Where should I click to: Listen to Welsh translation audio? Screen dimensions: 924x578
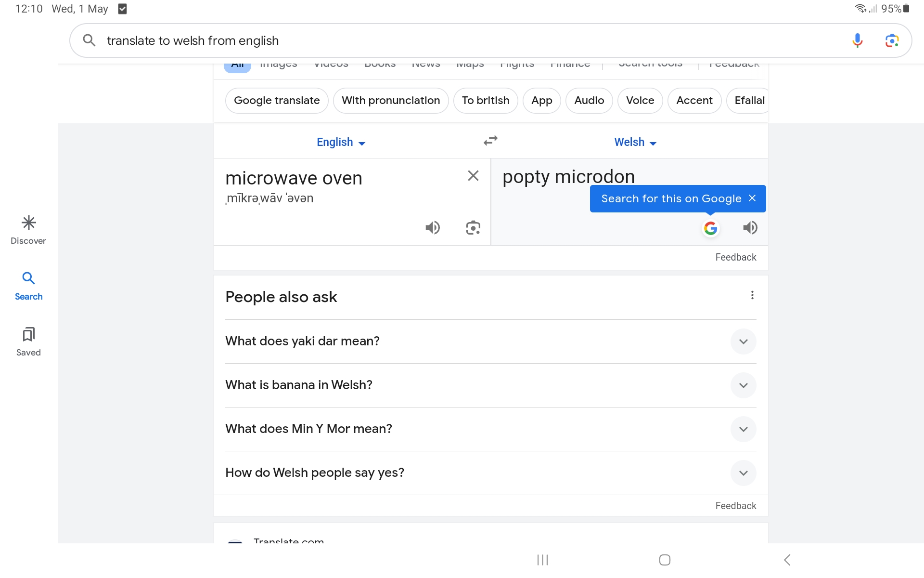tap(750, 227)
